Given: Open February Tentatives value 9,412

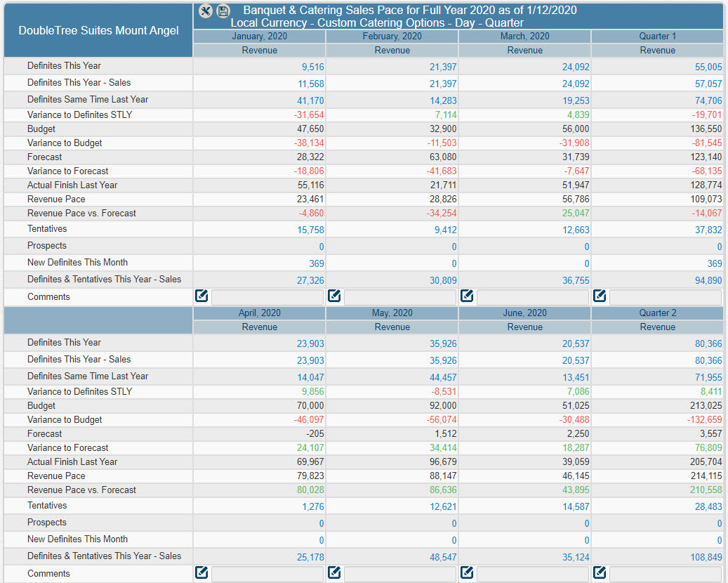Looking at the screenshot, I should point(445,230).
